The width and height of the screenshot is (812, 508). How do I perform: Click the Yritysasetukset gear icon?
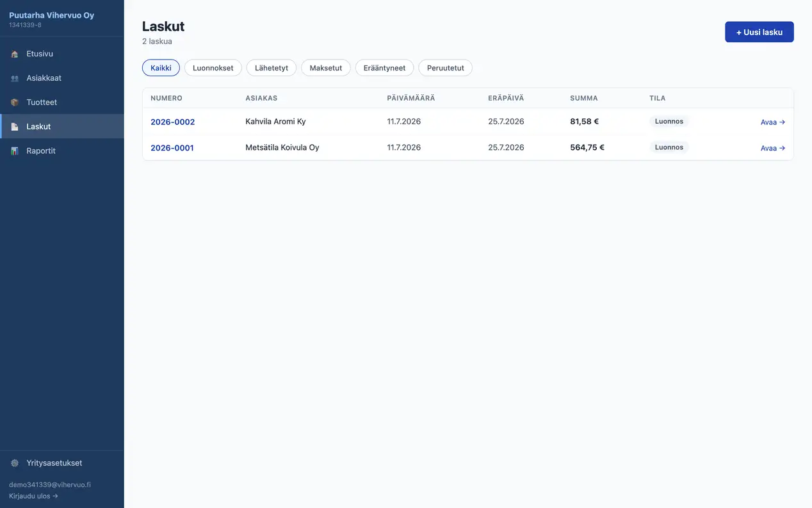[15, 463]
